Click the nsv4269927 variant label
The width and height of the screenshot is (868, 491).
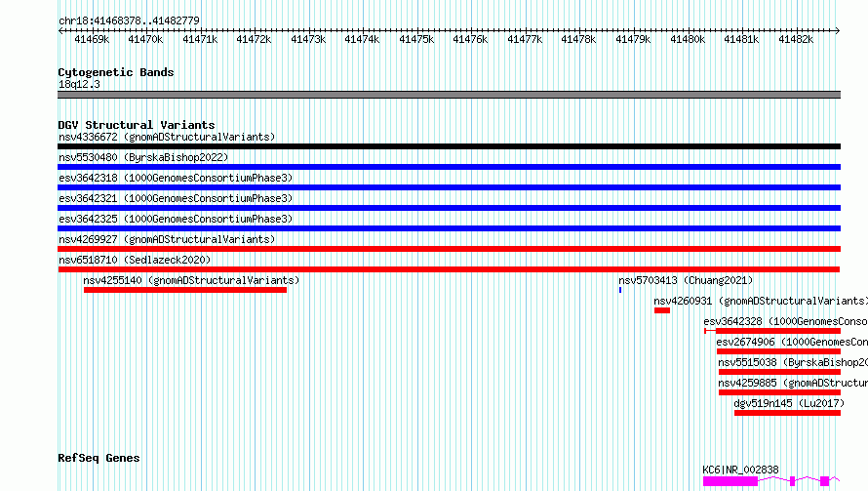coord(167,239)
